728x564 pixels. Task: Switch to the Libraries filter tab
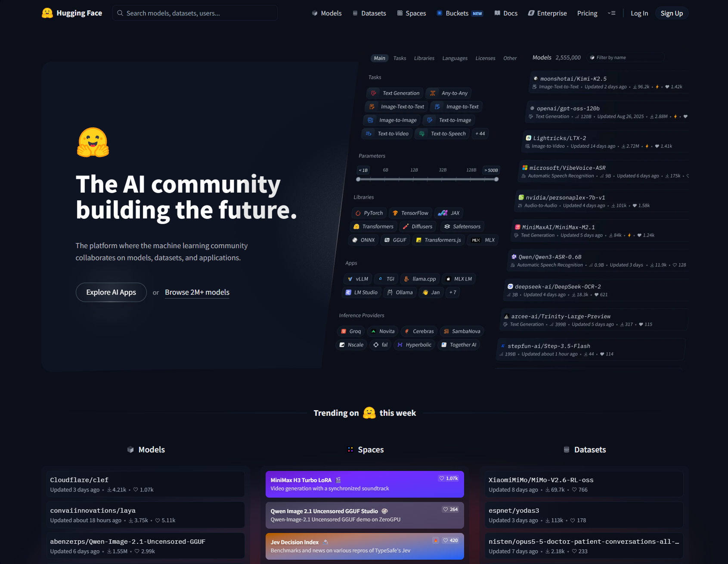coord(424,58)
